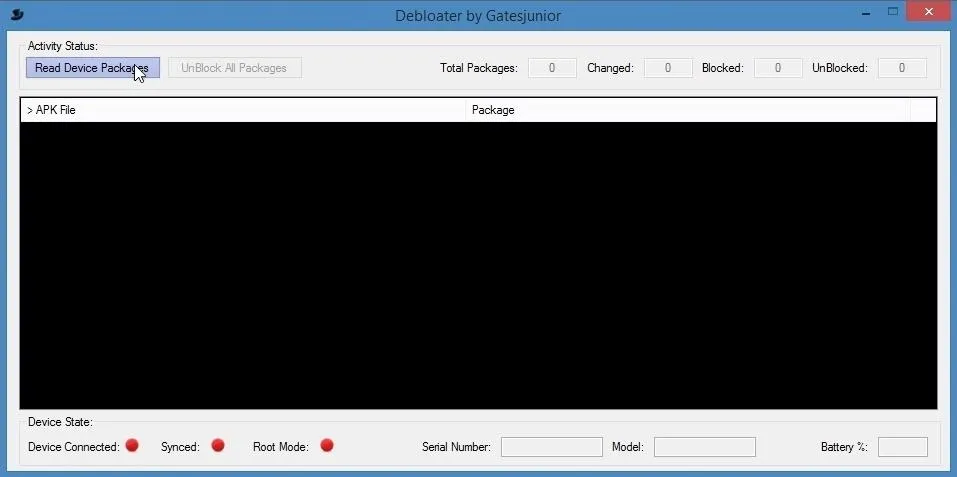Image resolution: width=957 pixels, height=477 pixels.
Task: Click the 'Debloater by Gatesjunior' window title
Action: click(x=478, y=15)
